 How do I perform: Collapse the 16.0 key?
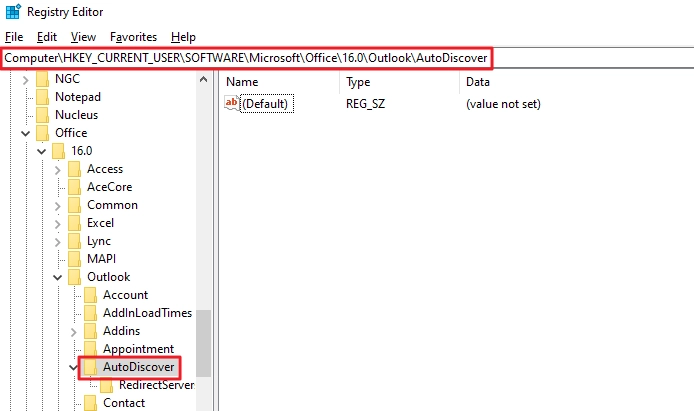click(42, 151)
